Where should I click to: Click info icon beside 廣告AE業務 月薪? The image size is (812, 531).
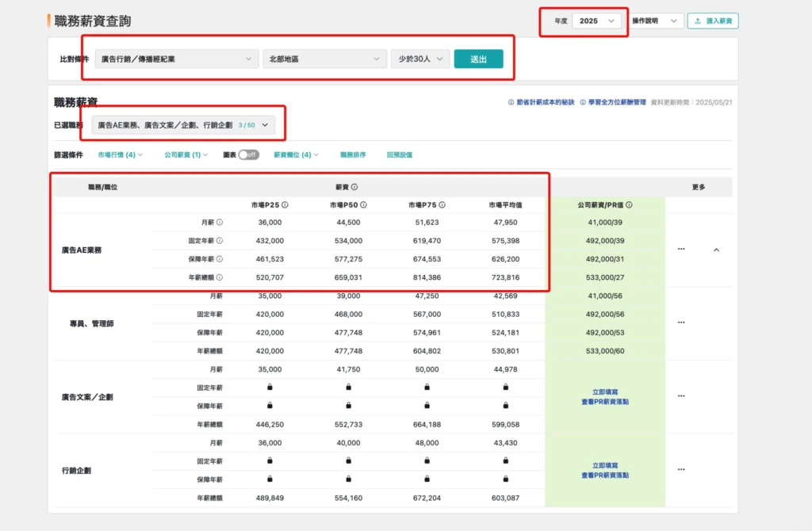coord(220,222)
